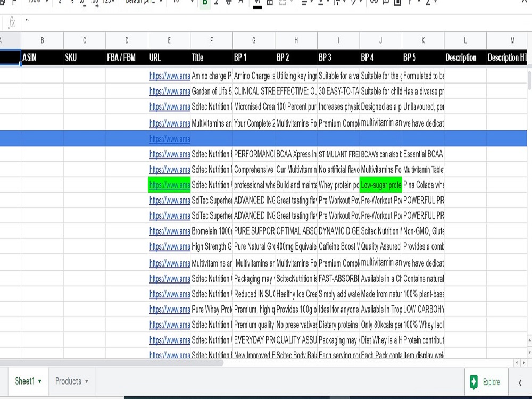Open the Explore panel
This screenshot has height=399, width=532.
coord(486,382)
